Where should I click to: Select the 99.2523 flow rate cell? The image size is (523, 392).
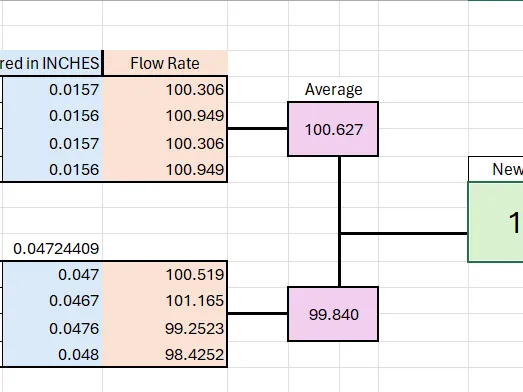pos(165,328)
